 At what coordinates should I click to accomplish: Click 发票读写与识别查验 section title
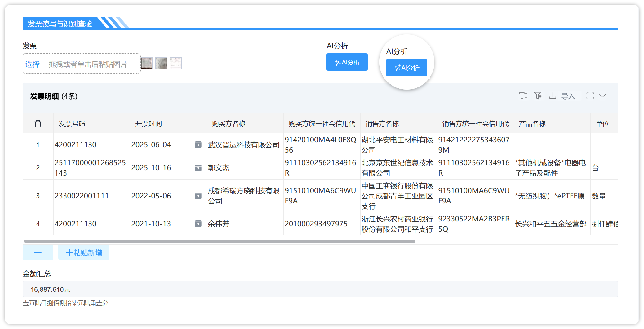60,24
